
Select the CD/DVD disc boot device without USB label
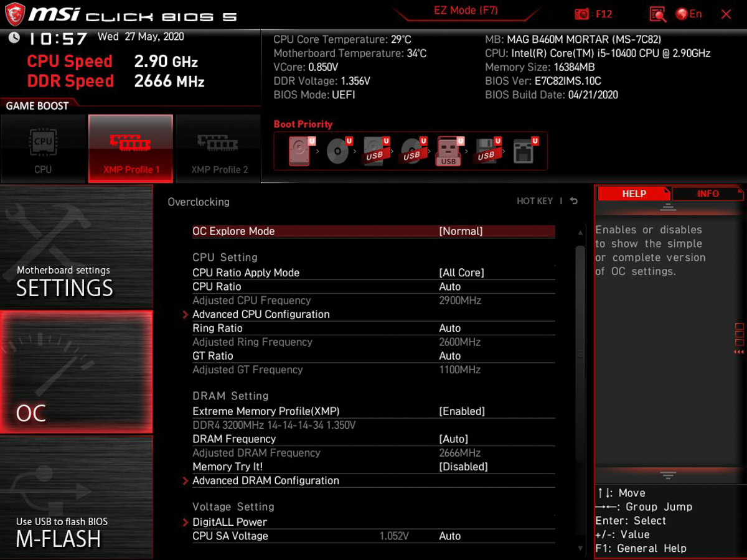(x=339, y=151)
